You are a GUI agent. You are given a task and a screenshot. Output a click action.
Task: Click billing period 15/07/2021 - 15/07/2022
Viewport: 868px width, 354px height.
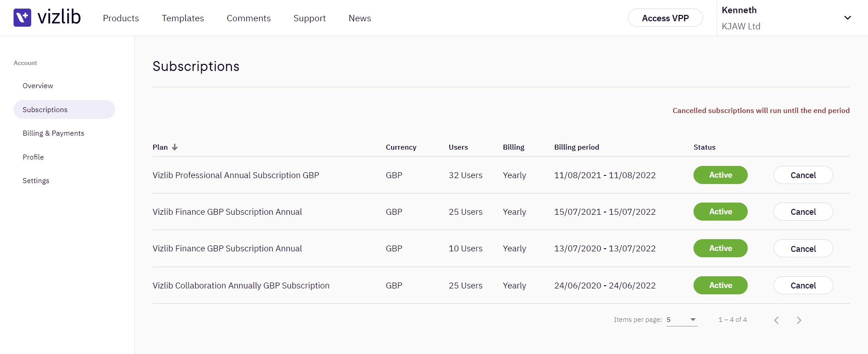(x=605, y=212)
